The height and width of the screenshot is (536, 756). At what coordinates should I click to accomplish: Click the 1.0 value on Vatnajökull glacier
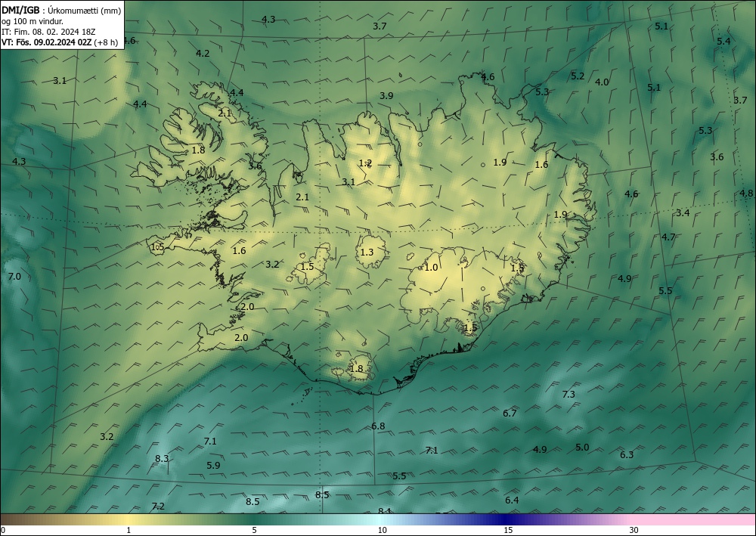[431, 268]
